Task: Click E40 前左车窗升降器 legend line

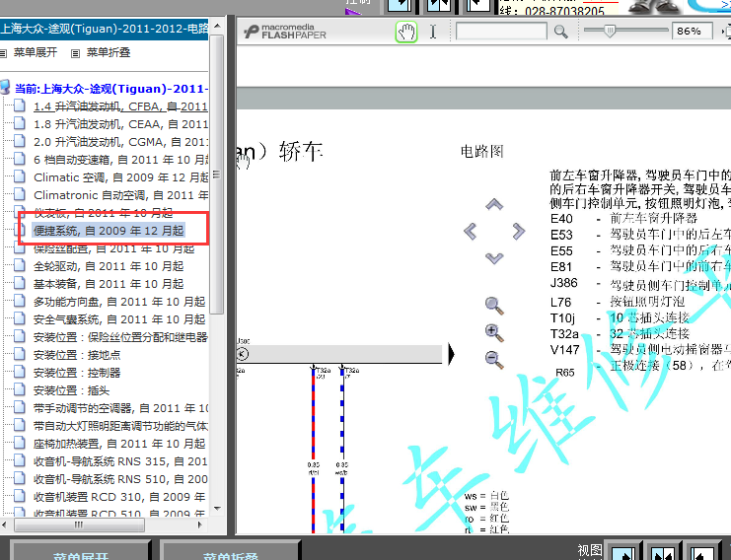Action: 623,219
